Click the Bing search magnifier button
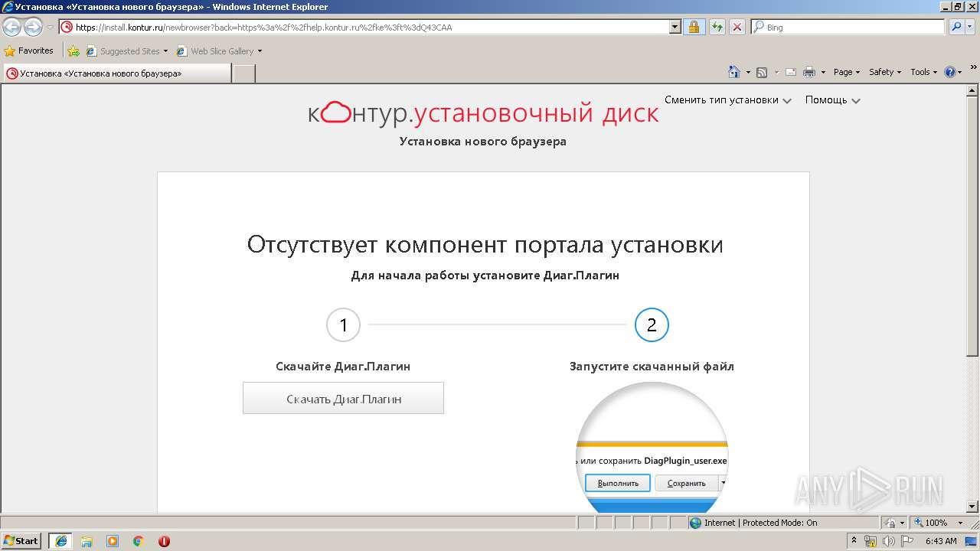This screenshot has width=980, height=551. point(956,27)
